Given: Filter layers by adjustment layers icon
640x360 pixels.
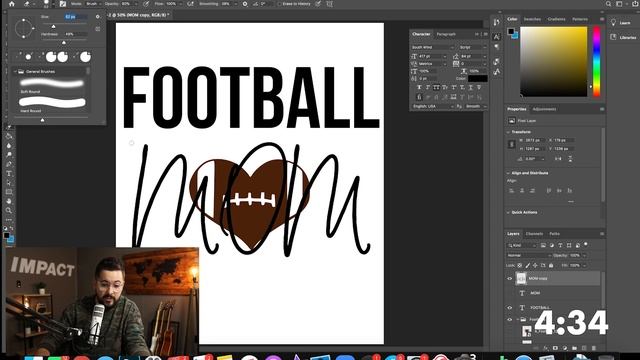Looking at the screenshot, I should coord(552,245).
